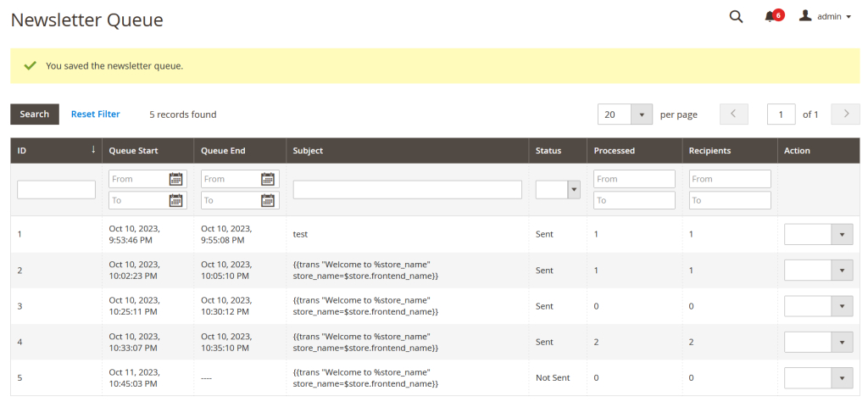
Task: Go to the next page arrow
Action: click(846, 114)
